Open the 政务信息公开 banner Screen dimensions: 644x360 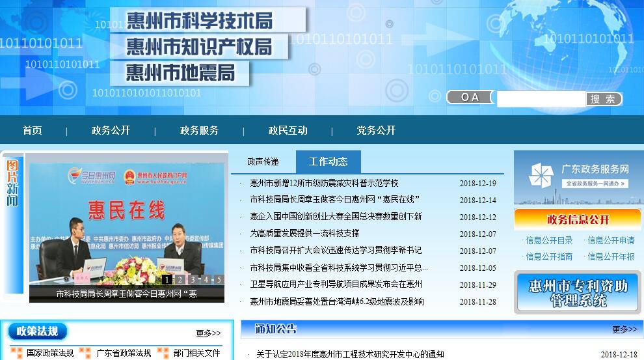[x=578, y=219]
